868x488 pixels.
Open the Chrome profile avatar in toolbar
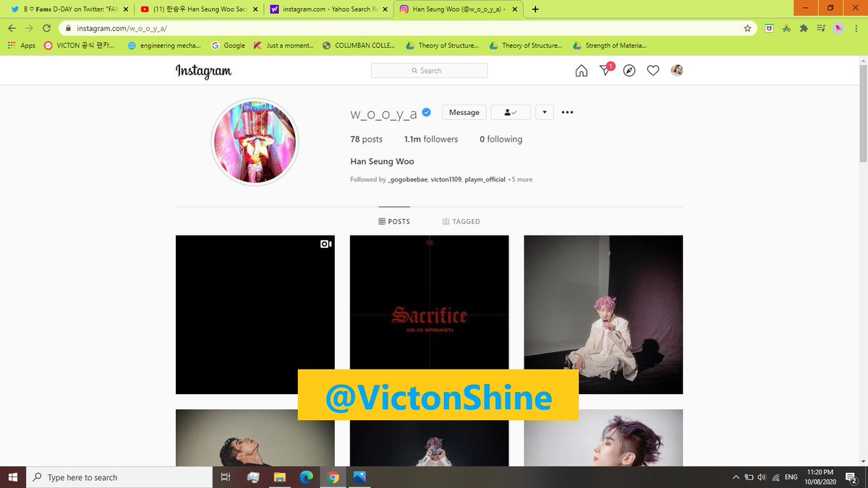(x=838, y=28)
